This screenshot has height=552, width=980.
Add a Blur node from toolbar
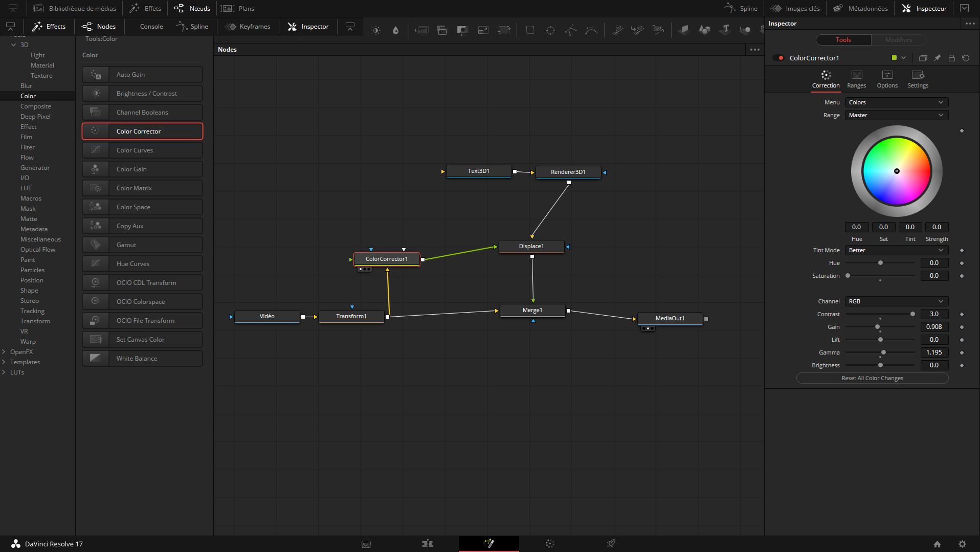[395, 30]
